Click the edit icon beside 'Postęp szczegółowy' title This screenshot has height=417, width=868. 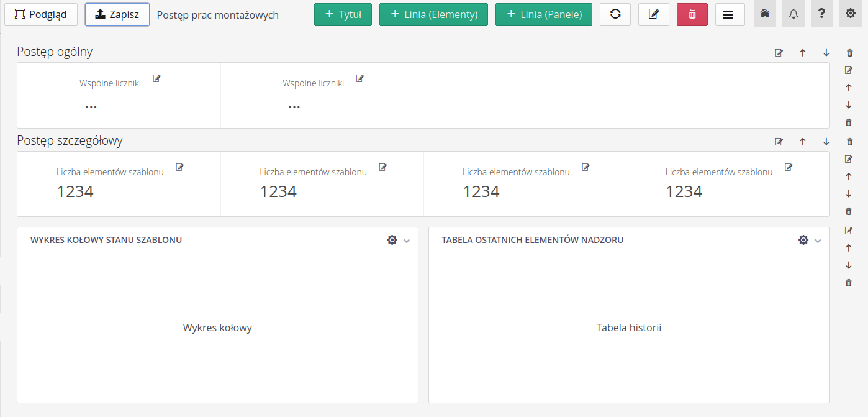tap(779, 142)
